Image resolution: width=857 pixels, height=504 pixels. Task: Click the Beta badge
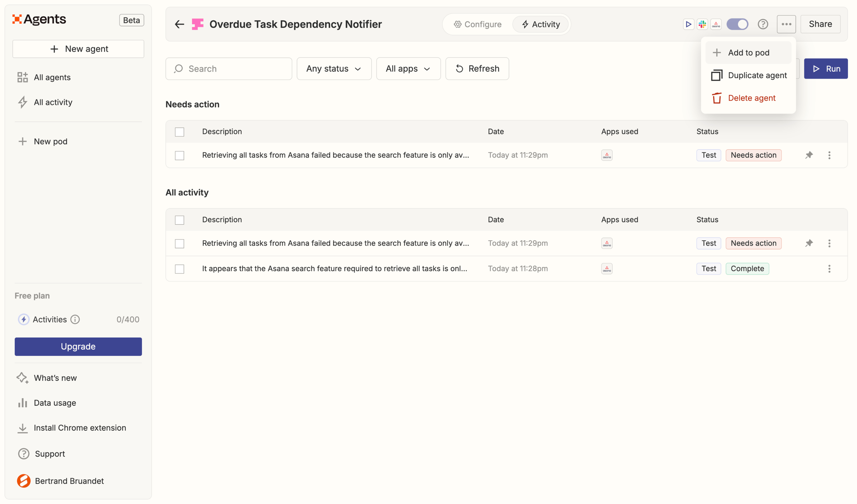[131, 20]
